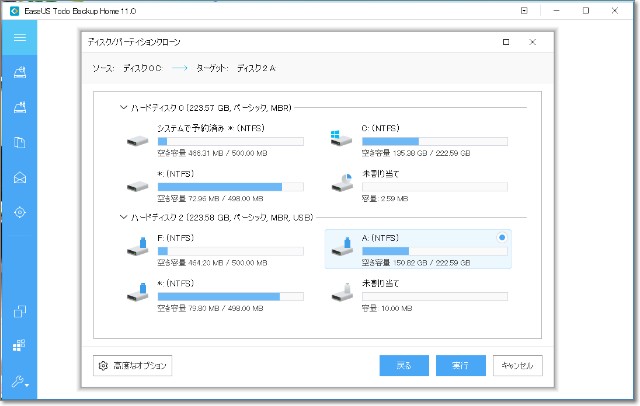
Task: Collapse the ハードディスク 0 group chevron
Action: [x=123, y=106]
